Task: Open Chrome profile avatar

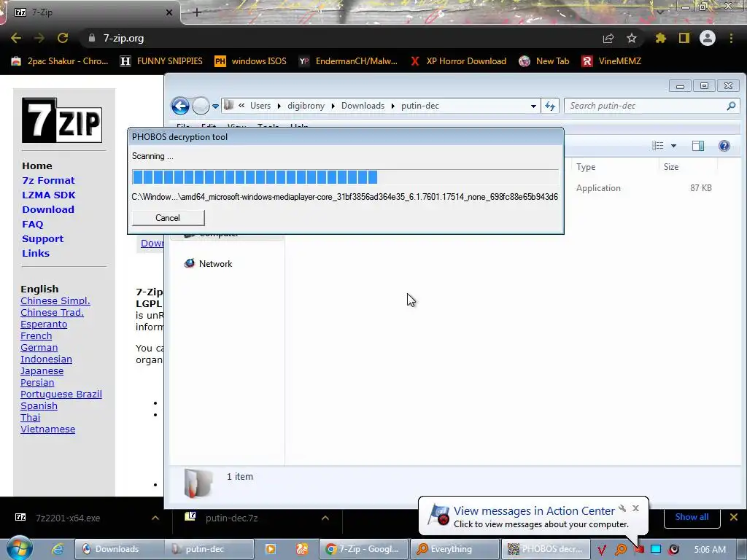Action: [x=708, y=38]
